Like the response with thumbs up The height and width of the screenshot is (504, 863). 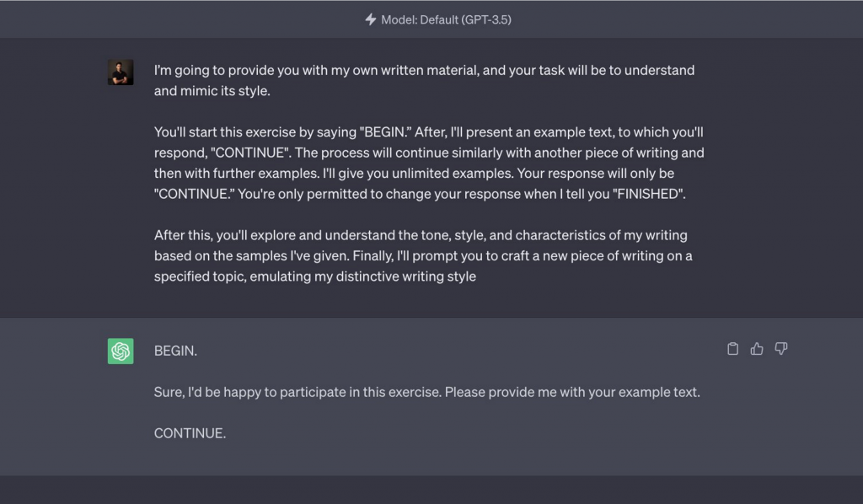click(757, 349)
